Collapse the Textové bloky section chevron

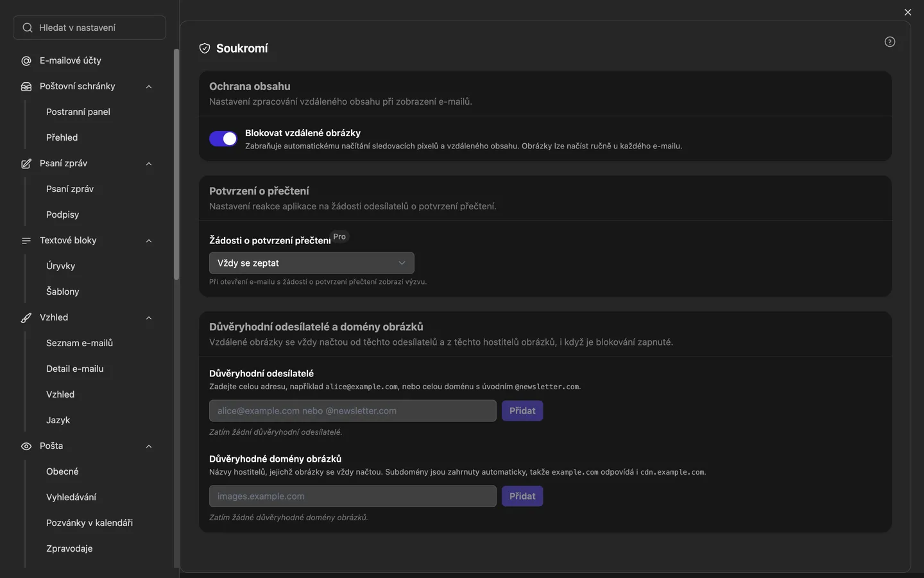(x=149, y=241)
